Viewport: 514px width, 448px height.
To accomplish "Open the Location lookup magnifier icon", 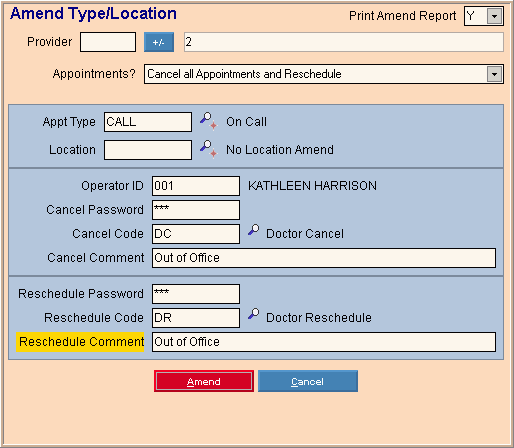I will [x=208, y=149].
